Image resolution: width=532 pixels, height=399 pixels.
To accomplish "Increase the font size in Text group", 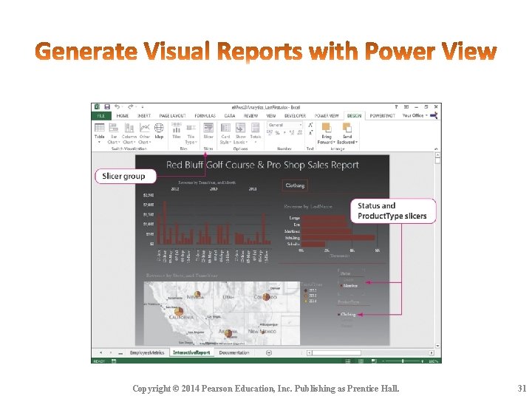I will (x=310, y=125).
